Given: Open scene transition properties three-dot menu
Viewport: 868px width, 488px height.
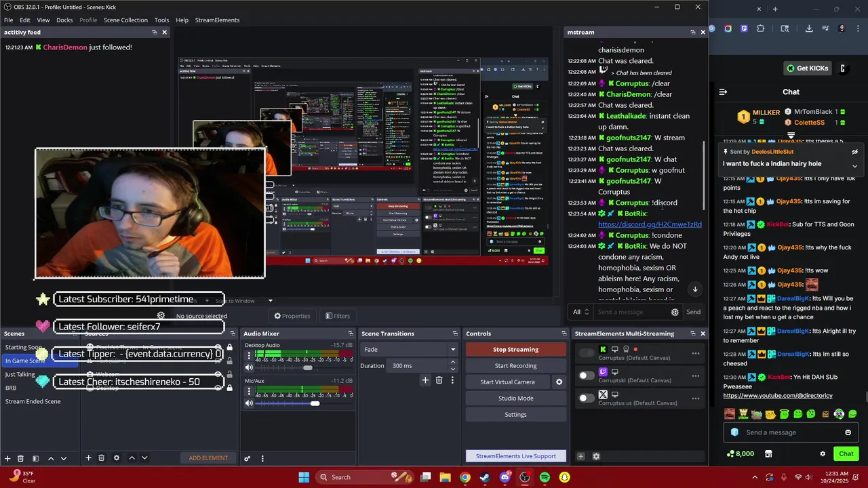Looking at the screenshot, I should click(452, 380).
